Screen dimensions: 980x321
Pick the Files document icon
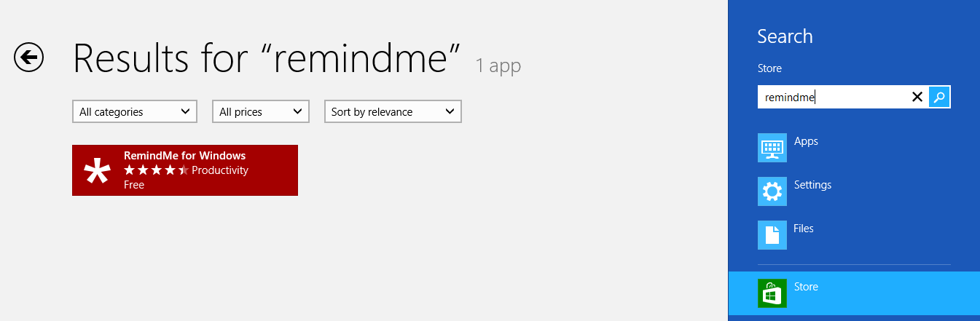pos(772,235)
